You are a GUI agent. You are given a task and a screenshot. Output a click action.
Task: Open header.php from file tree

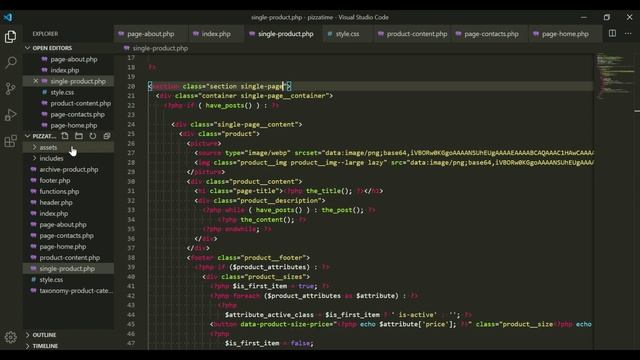tap(68, 202)
